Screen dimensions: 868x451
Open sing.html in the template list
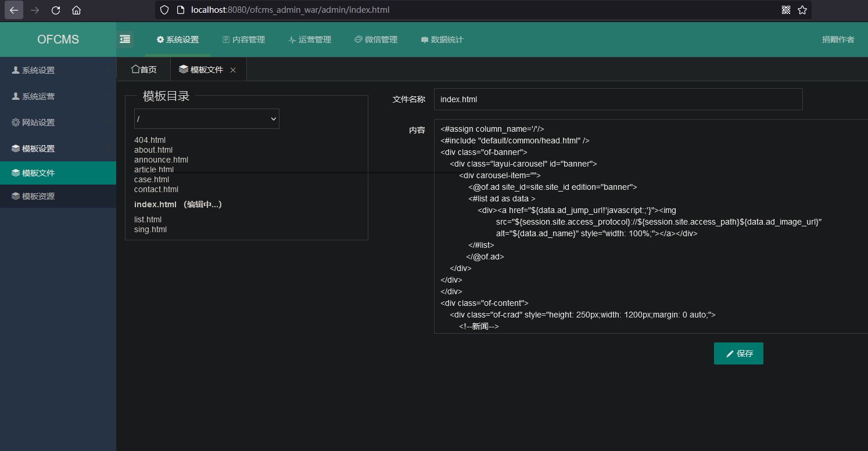[x=150, y=229]
